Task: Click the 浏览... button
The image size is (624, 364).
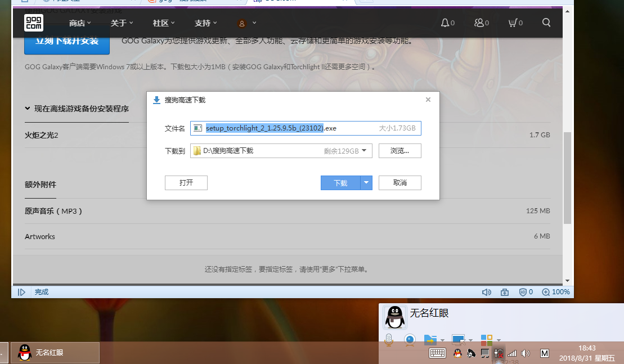Action: tap(399, 151)
